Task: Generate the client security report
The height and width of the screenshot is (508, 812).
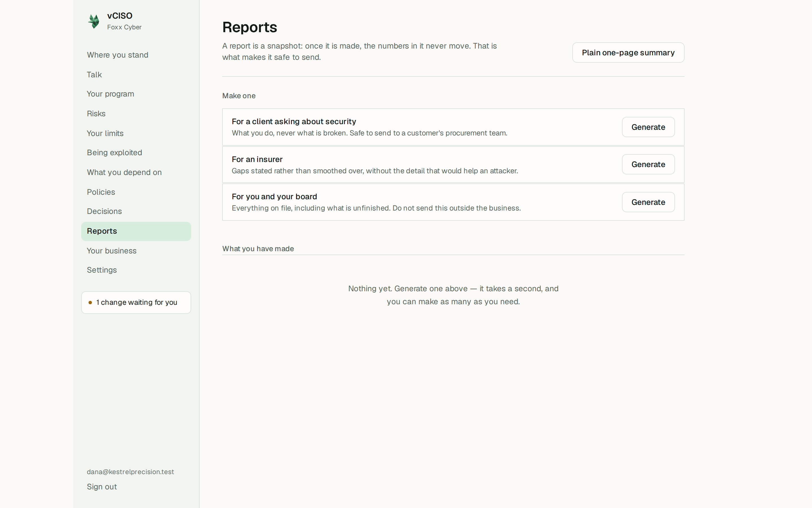Action: click(x=648, y=127)
